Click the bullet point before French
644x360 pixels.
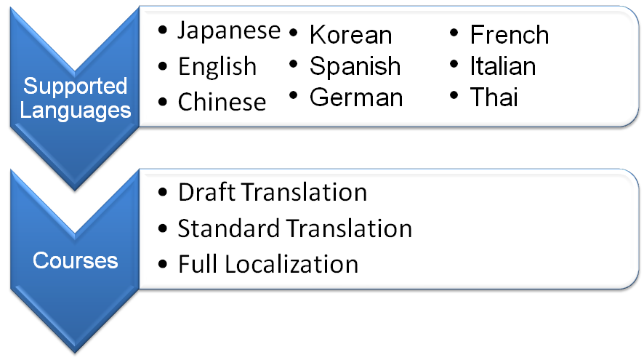point(454,33)
